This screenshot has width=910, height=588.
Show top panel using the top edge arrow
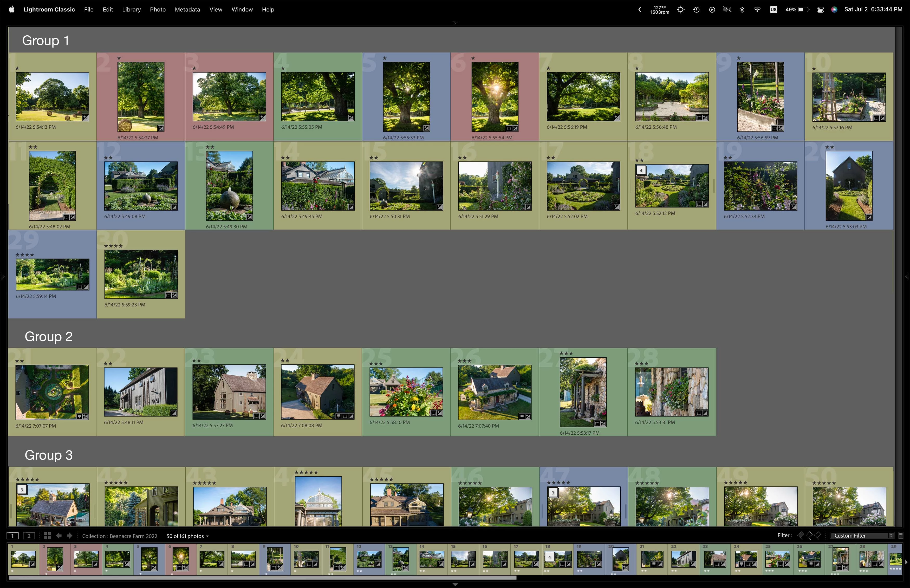coord(455,22)
